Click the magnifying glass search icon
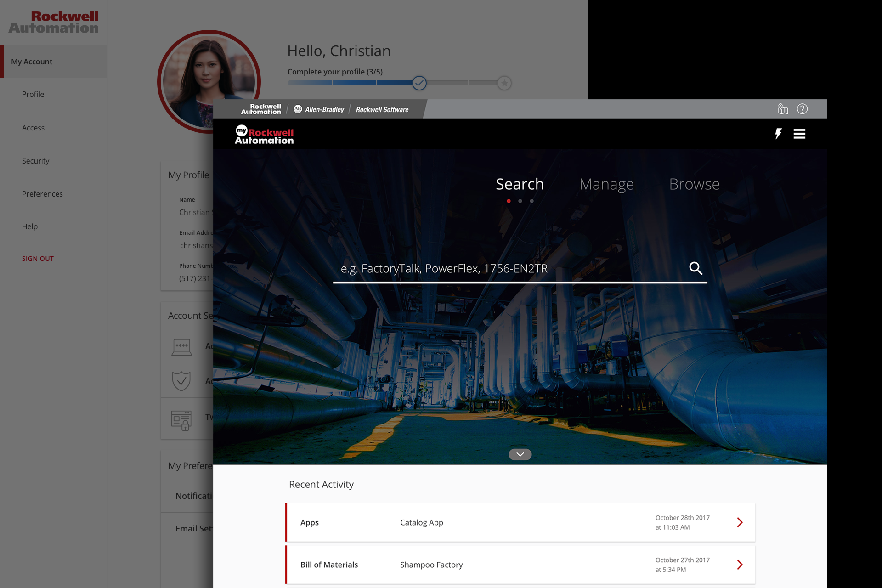Image resolution: width=882 pixels, height=588 pixels. 695,268
